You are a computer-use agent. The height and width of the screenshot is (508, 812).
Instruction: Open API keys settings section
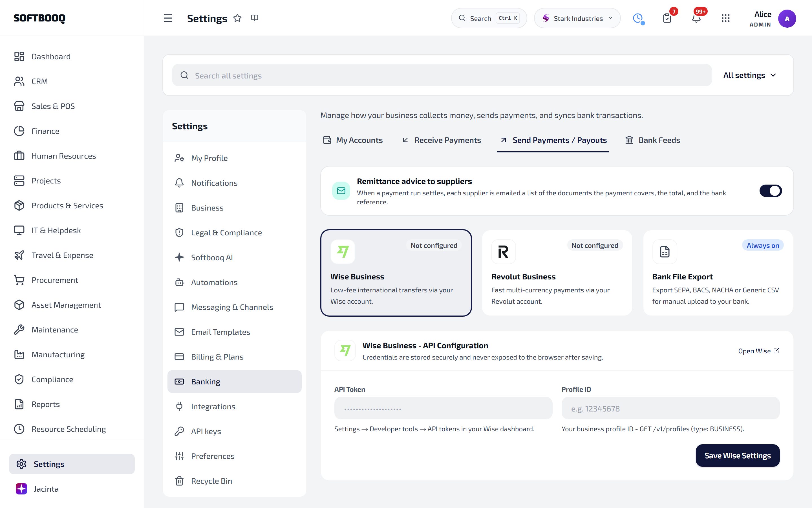(x=235, y=432)
